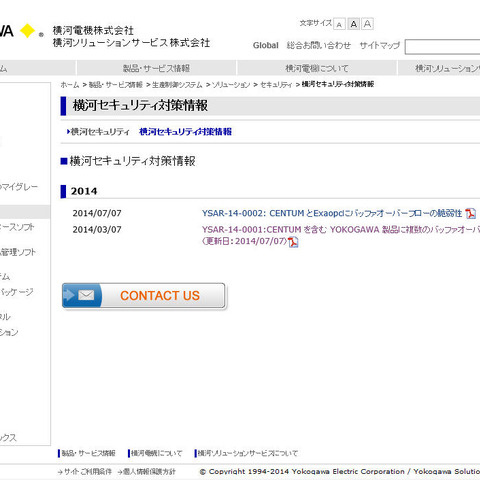Click the CONTACT US button

[144, 296]
